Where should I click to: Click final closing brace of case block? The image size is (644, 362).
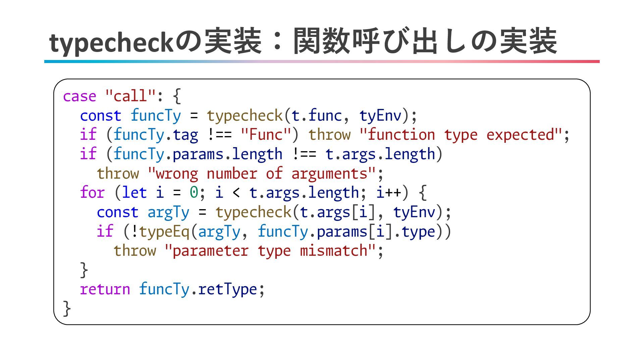tap(67, 308)
